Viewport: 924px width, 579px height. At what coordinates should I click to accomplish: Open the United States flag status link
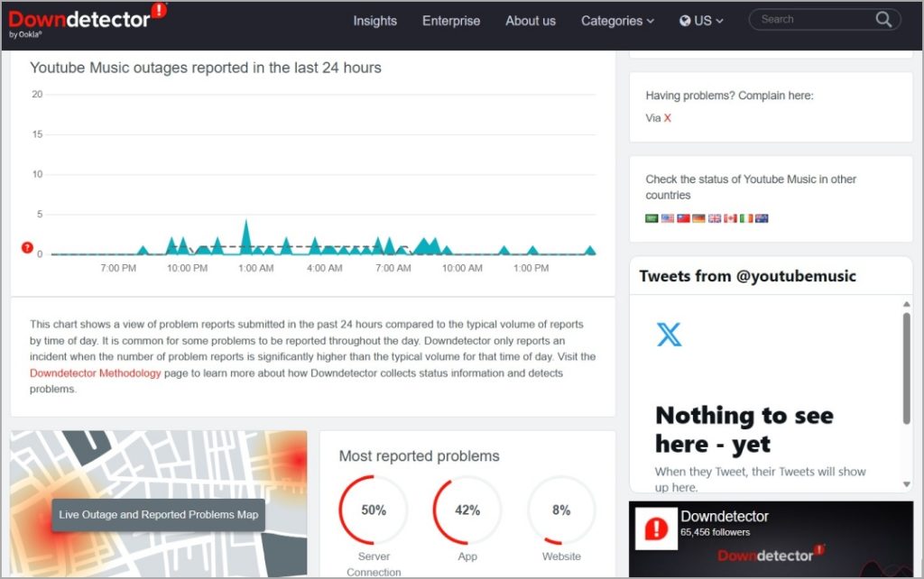coord(667,218)
